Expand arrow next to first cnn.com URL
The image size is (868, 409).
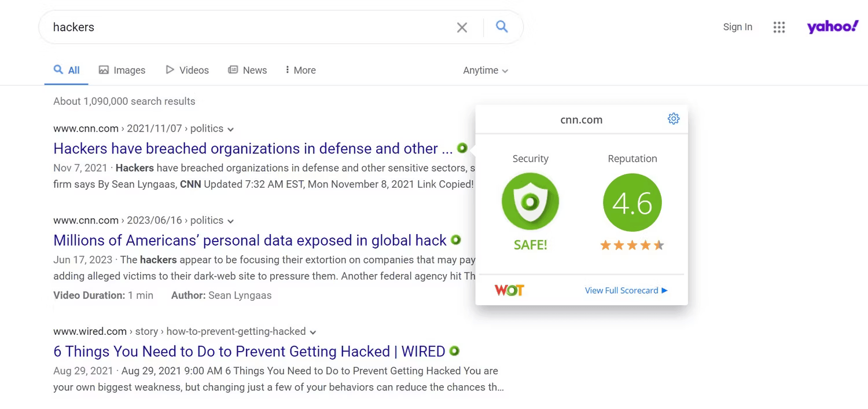coord(231,129)
